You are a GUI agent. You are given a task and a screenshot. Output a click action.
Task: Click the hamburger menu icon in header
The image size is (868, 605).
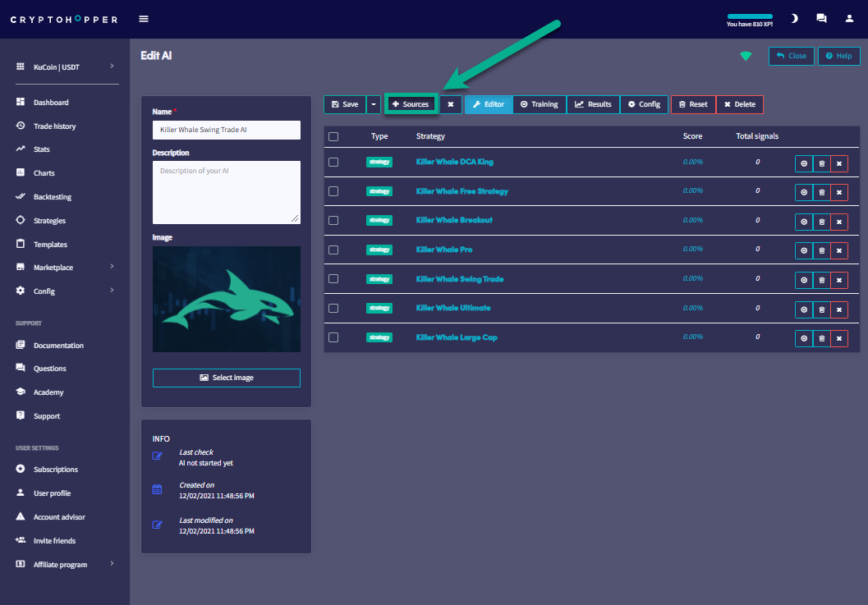click(145, 19)
